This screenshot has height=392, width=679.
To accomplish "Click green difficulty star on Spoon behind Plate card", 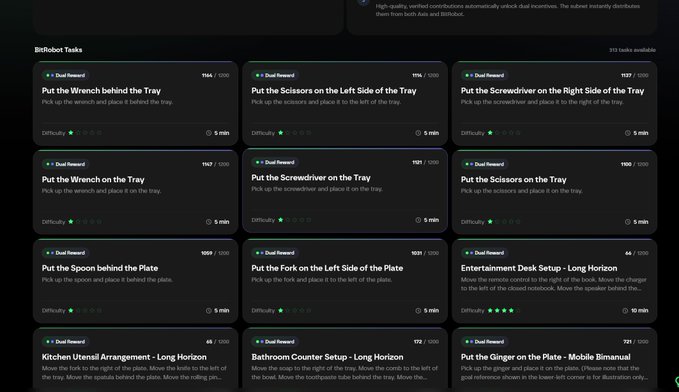I will pyautogui.click(x=71, y=311).
